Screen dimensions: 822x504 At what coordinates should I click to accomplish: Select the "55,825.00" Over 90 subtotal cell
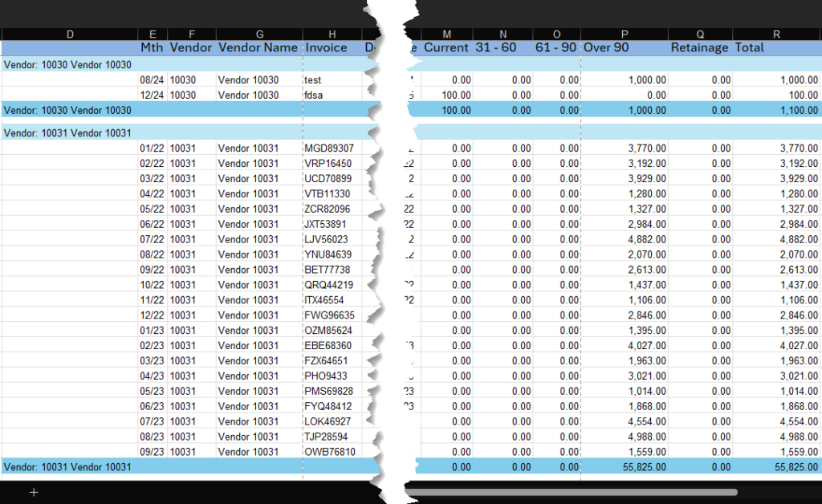point(625,467)
